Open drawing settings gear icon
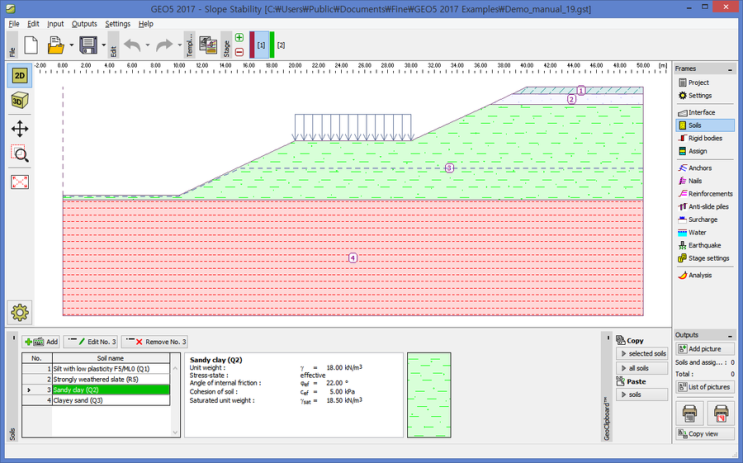Screen dimensions: 743x463 (x=19, y=311)
